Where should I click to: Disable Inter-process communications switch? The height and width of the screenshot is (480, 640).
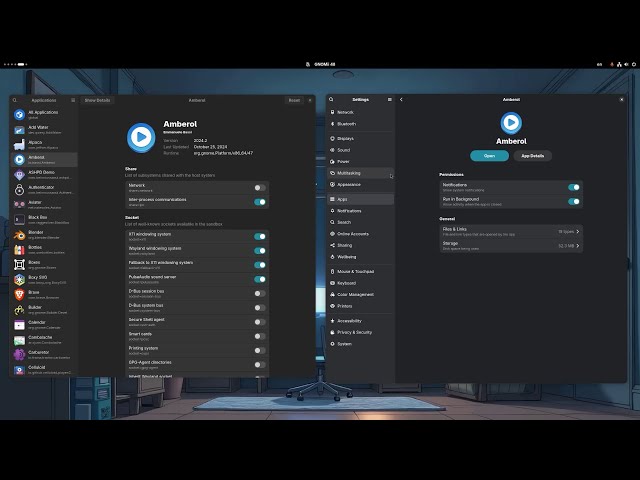click(x=260, y=202)
